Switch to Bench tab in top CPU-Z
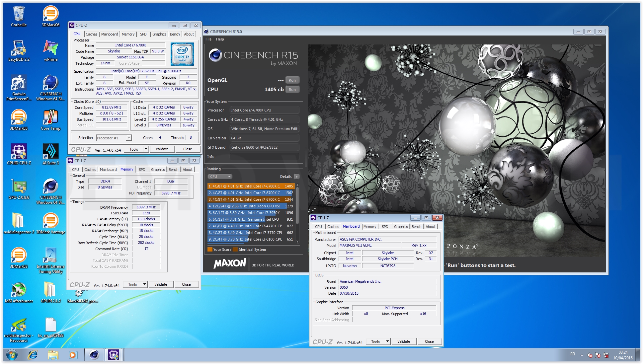This screenshot has height=364, width=643. pos(175,34)
